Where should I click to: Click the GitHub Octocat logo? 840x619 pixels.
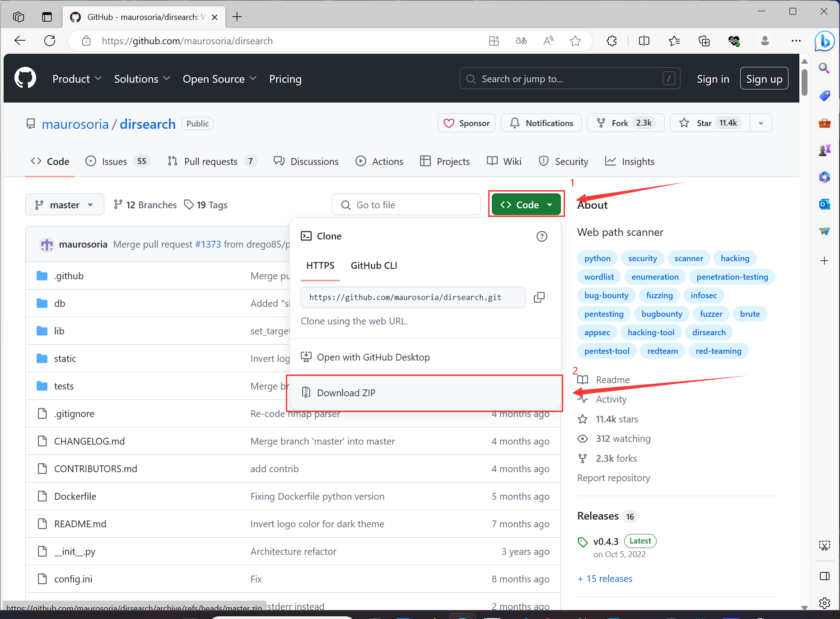point(25,79)
